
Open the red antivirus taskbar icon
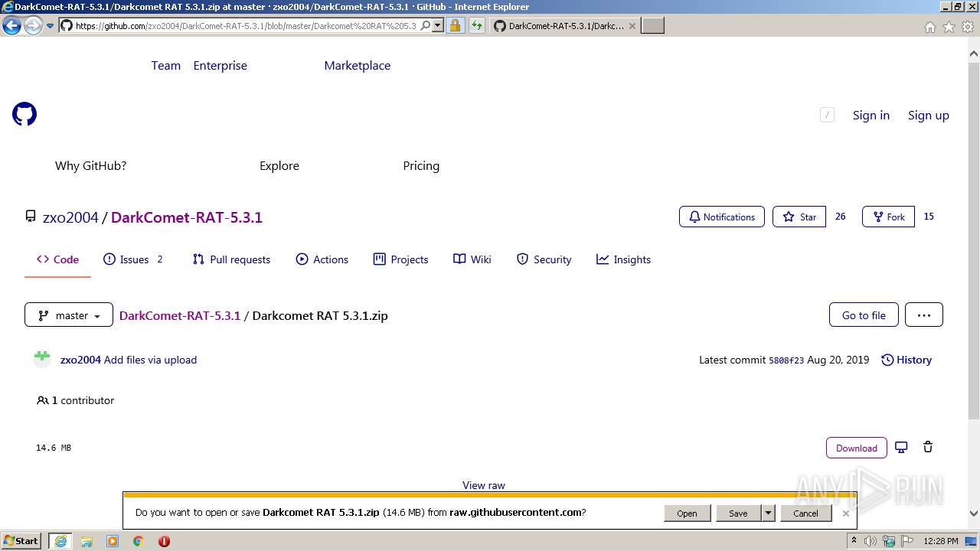(x=164, y=541)
